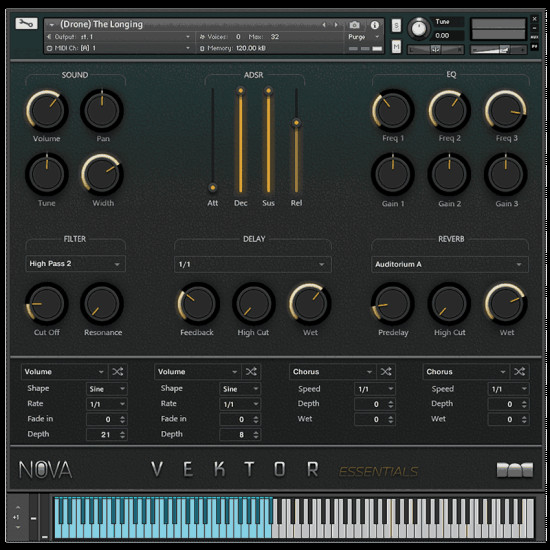Click first Chorus Wet stepper arrows
Image resolution: width=550 pixels, height=550 pixels.
(x=390, y=419)
